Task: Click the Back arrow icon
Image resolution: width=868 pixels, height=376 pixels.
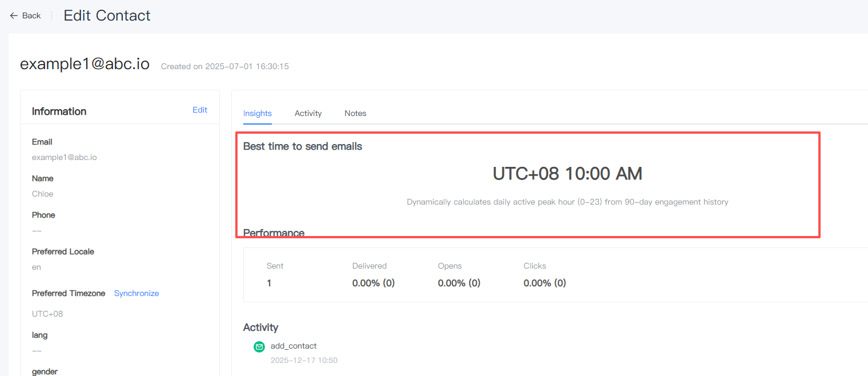Action: point(14,16)
